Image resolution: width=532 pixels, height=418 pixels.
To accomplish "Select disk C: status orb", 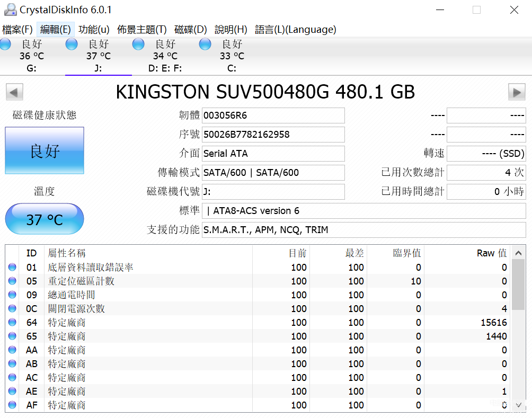I will [205, 44].
